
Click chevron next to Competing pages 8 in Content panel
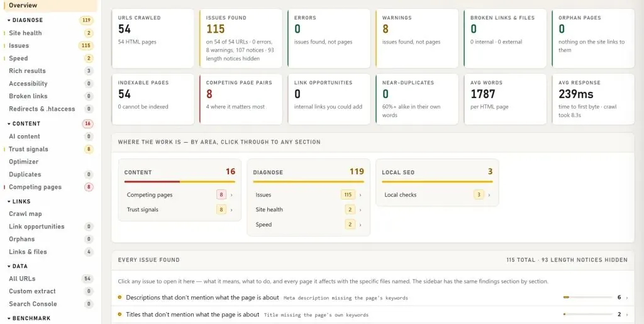(231, 195)
